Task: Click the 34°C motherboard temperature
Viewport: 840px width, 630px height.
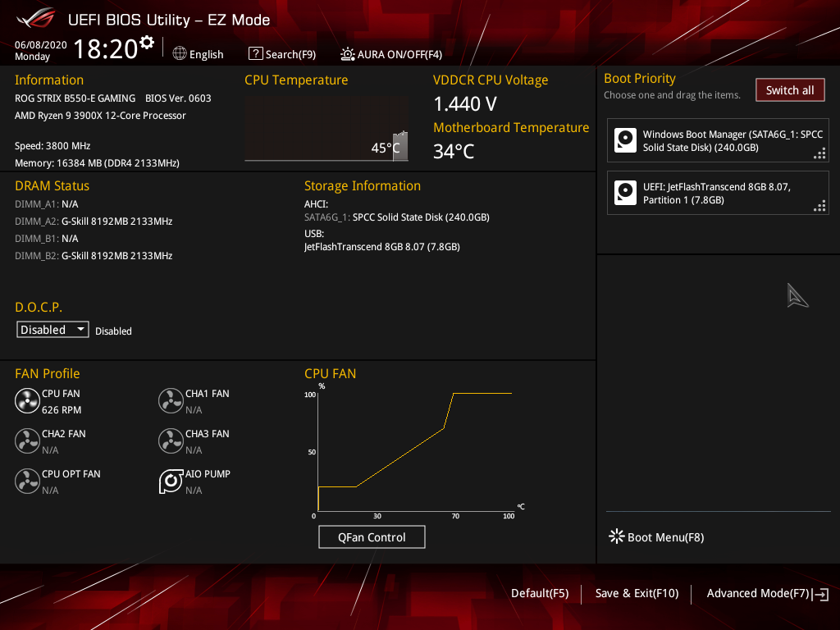Action: pyautogui.click(x=454, y=152)
